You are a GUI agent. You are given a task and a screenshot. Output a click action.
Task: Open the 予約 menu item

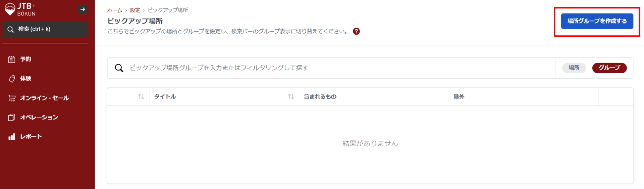[25, 59]
